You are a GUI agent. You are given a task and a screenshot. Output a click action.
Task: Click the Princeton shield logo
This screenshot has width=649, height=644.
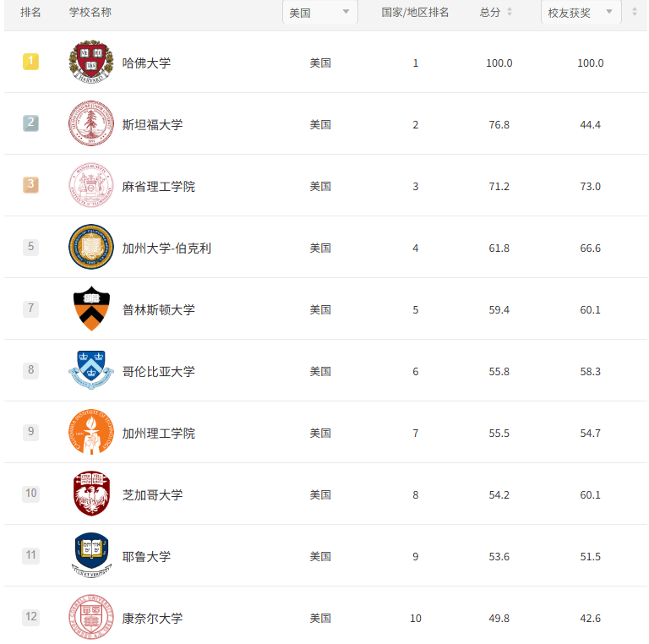[91, 308]
